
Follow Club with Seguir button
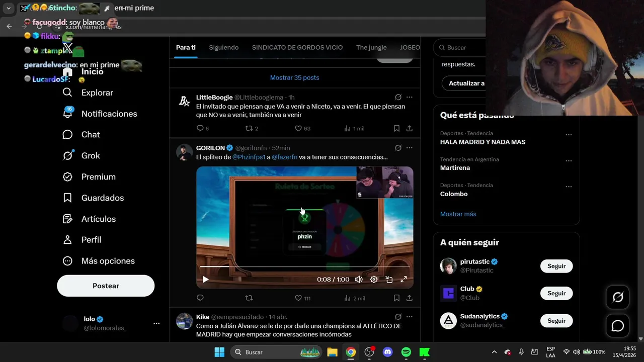tap(556, 293)
